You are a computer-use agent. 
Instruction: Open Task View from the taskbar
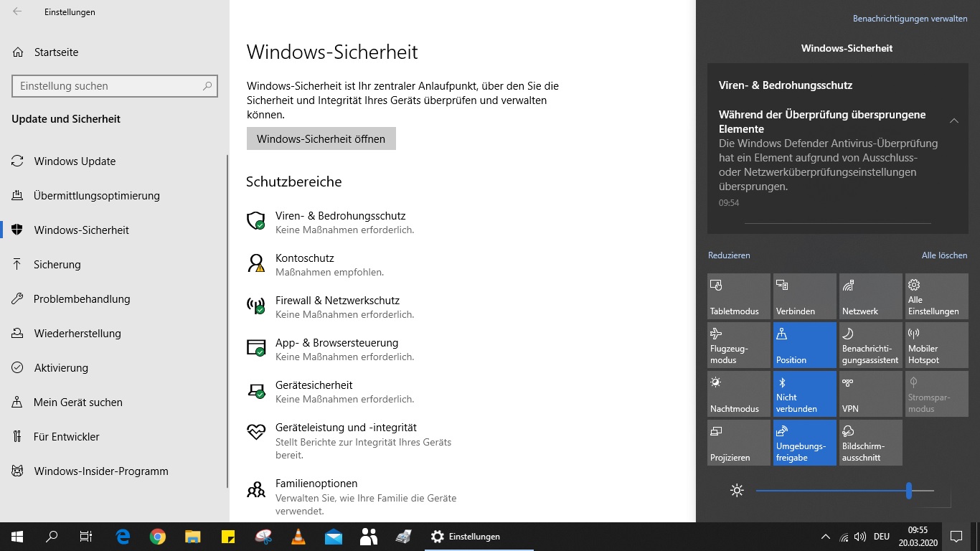[86, 537]
